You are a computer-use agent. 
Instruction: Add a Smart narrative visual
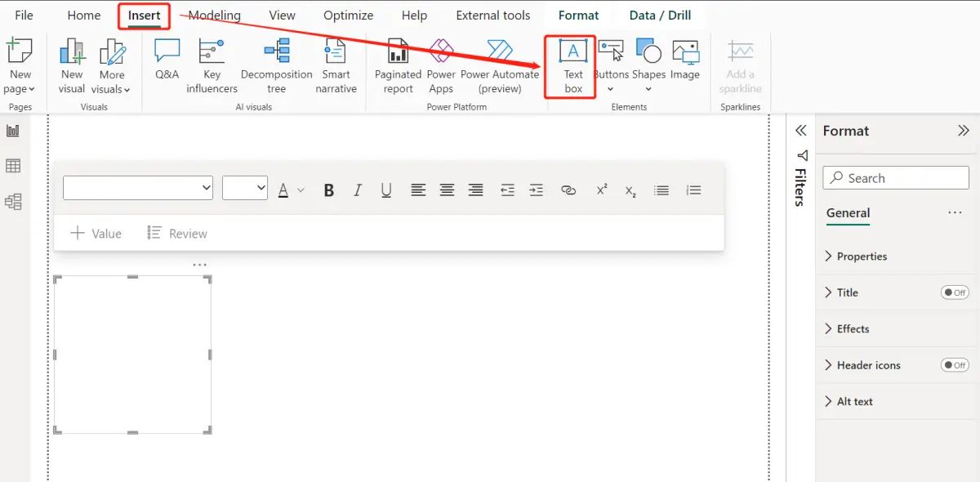336,65
